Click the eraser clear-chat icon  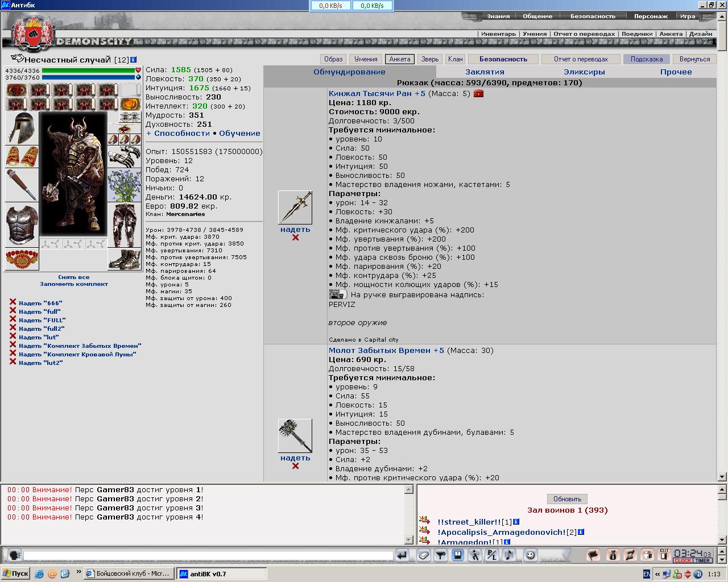424,555
